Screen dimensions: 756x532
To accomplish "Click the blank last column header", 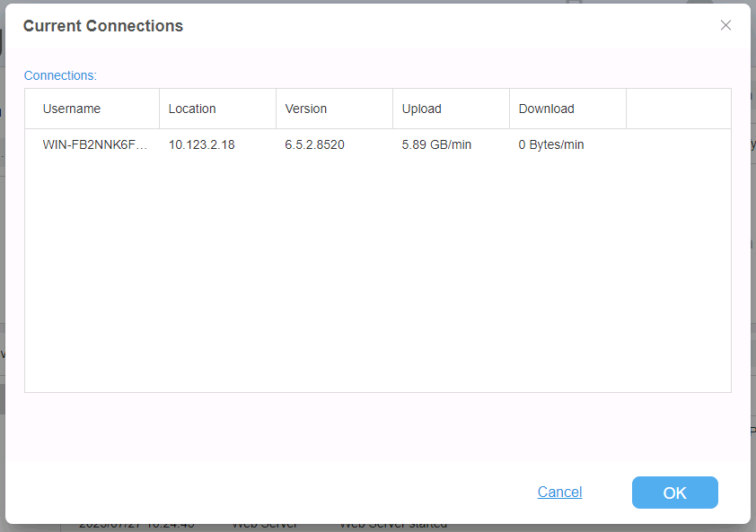I will coord(678,109).
